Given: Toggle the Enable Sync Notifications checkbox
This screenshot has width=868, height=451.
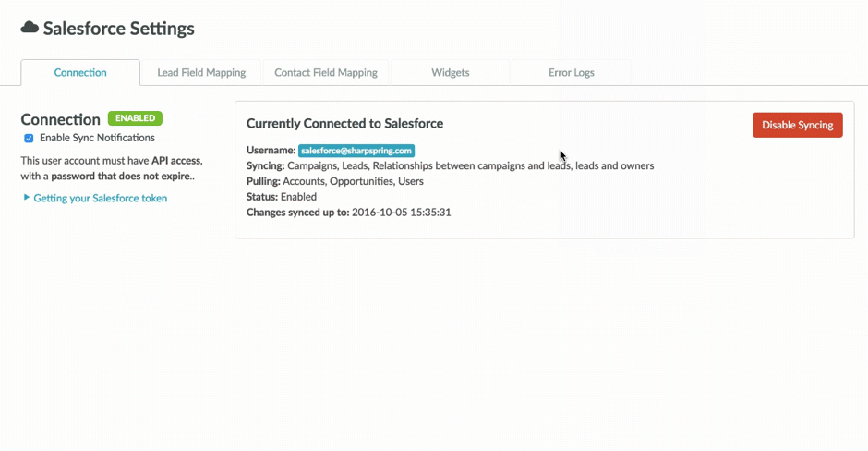Looking at the screenshot, I should click(x=29, y=139).
